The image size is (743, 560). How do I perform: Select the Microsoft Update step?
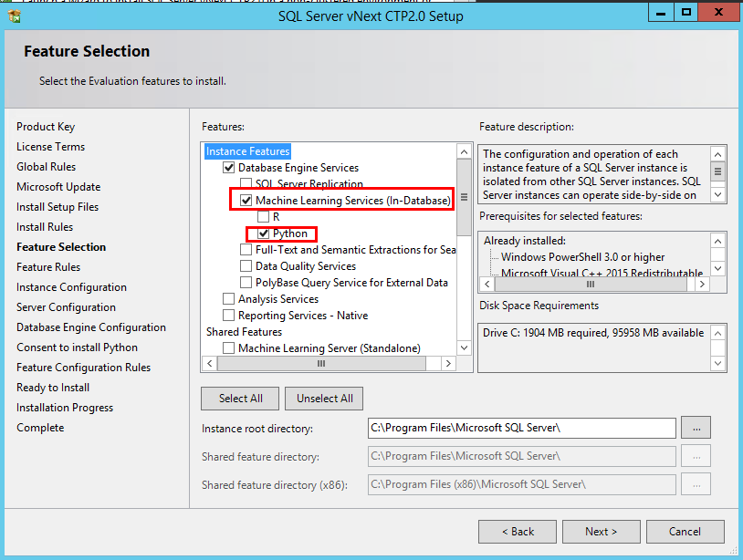pos(58,187)
